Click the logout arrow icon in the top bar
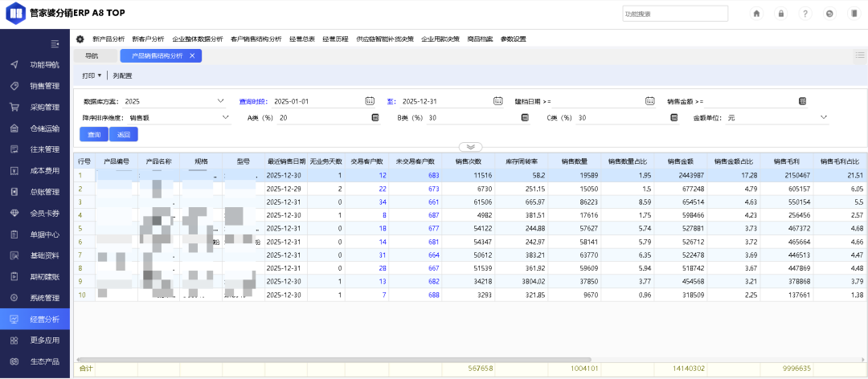The height and width of the screenshot is (379, 868). point(829,14)
